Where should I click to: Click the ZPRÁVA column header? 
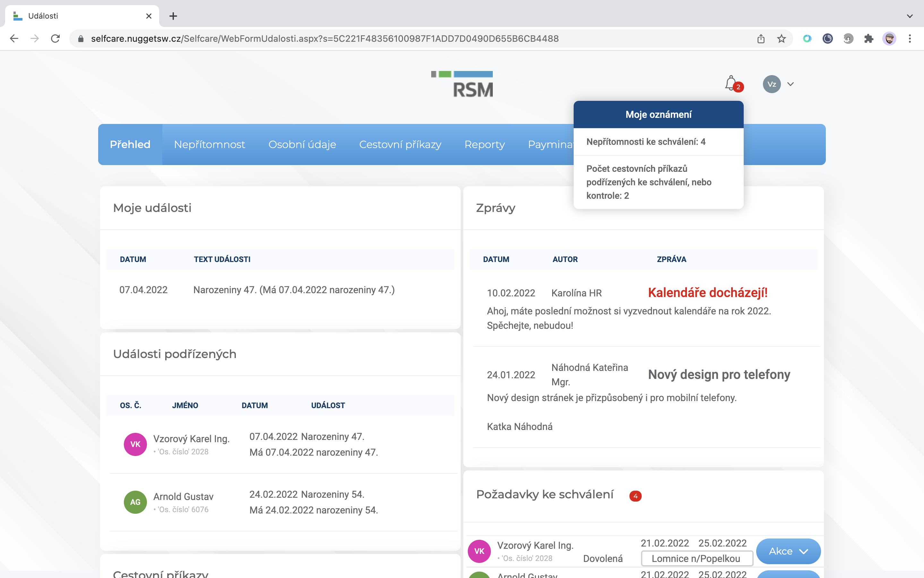672,259
